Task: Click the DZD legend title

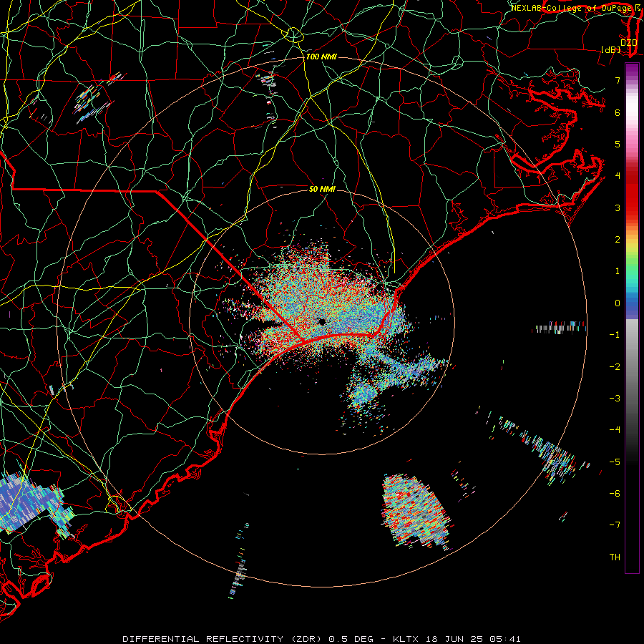Action: click(628, 42)
